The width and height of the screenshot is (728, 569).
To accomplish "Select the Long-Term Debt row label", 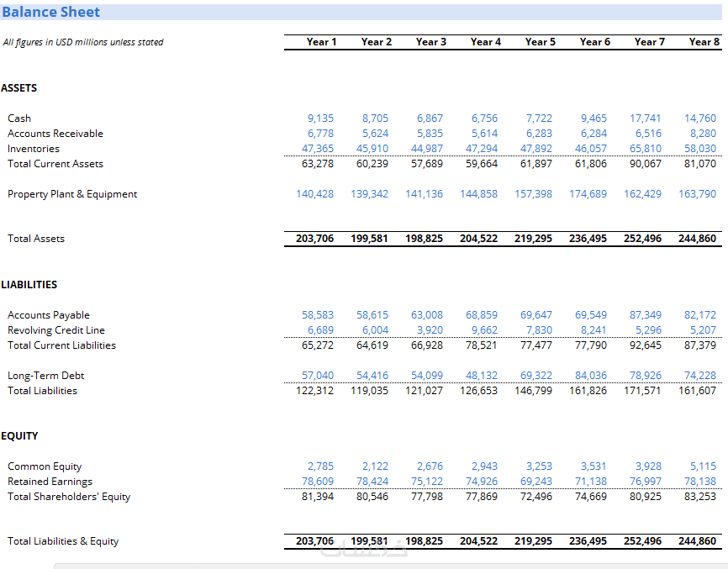I will point(45,376).
